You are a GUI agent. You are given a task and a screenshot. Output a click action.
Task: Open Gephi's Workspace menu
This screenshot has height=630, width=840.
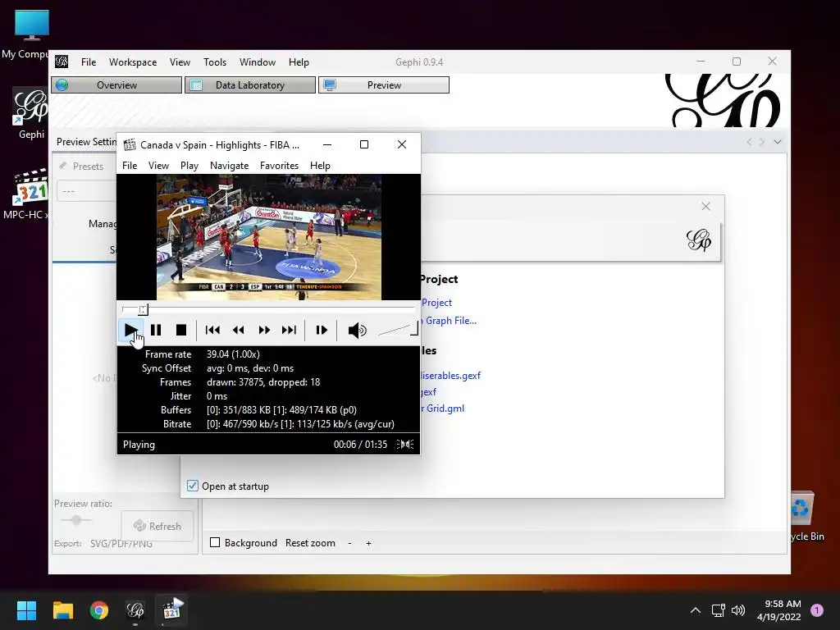133,62
